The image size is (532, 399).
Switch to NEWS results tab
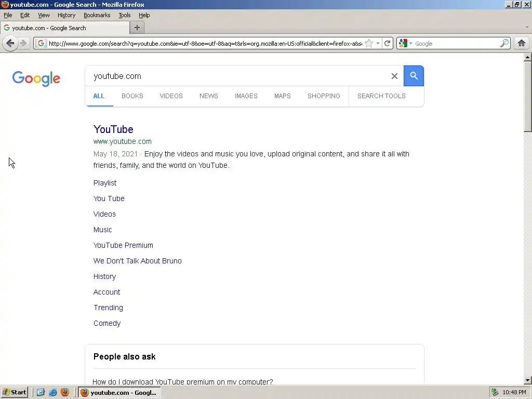209,96
